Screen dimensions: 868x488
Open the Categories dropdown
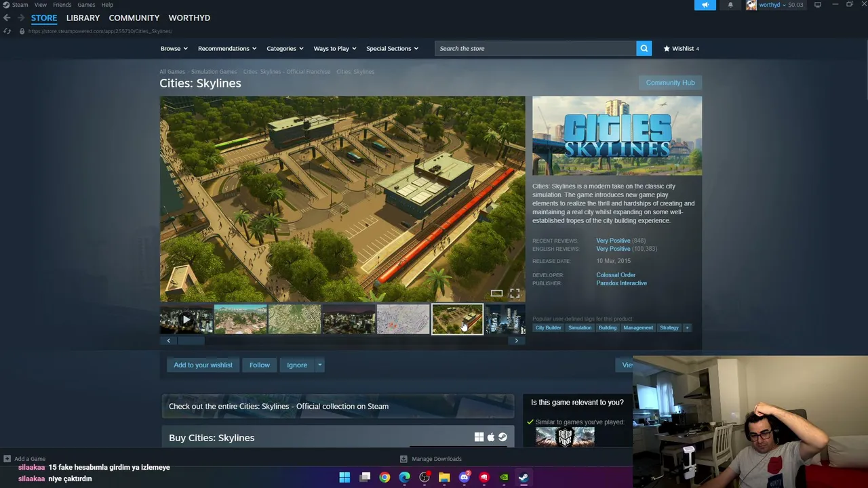point(285,48)
